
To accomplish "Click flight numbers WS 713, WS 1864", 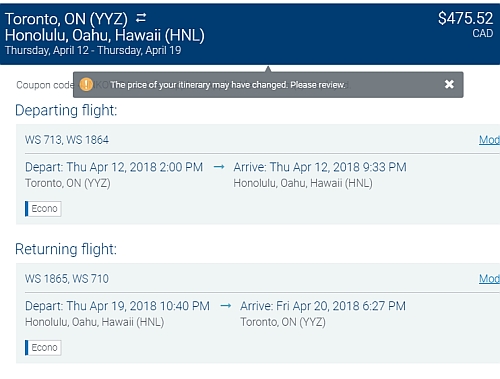I will (67, 140).
